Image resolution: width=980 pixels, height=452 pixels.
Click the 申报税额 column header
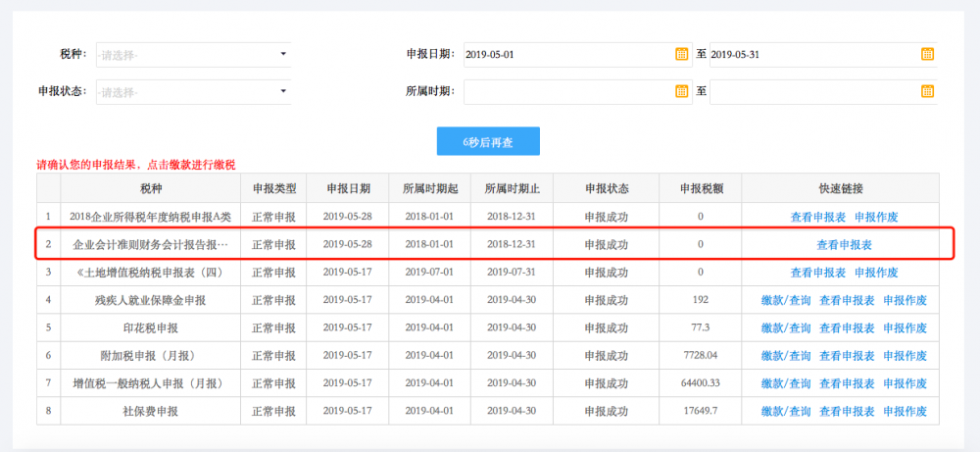point(701,188)
